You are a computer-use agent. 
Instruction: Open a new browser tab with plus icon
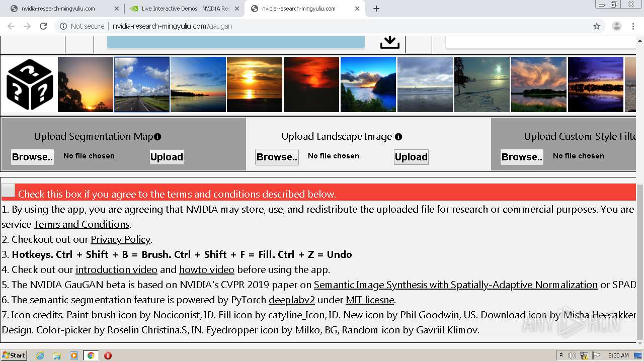[376, 9]
